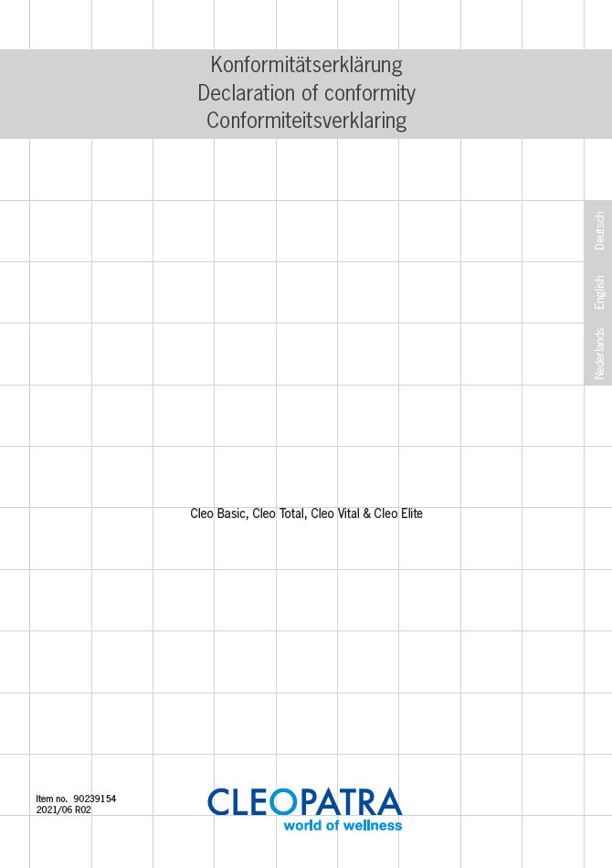Click the 'Cleo Basic' product name

[x=217, y=513]
